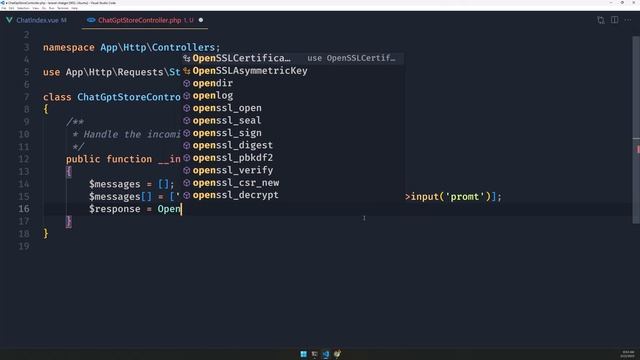The width and height of the screenshot is (640, 360).
Task: Open the Selection menu
Action: tap(23, 8)
